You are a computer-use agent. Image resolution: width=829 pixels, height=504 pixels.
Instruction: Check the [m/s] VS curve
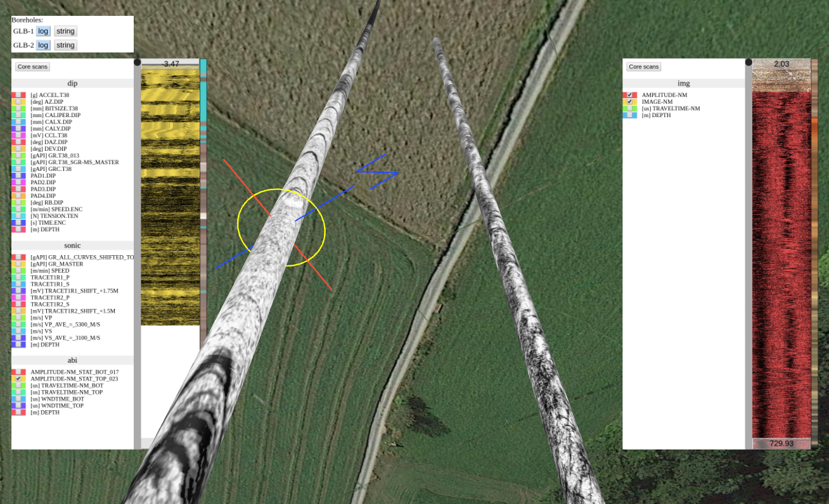pyautogui.click(x=19, y=331)
